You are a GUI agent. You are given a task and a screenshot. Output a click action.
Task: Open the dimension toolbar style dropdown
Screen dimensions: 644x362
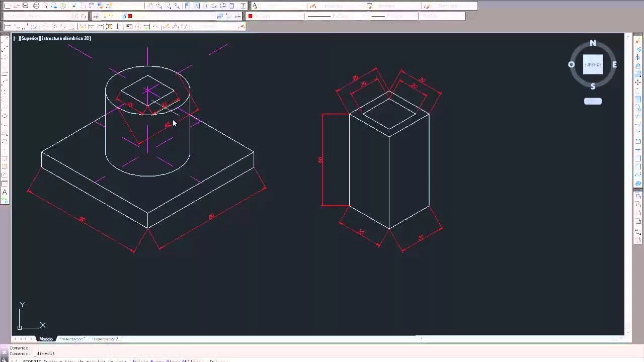tap(214, 26)
